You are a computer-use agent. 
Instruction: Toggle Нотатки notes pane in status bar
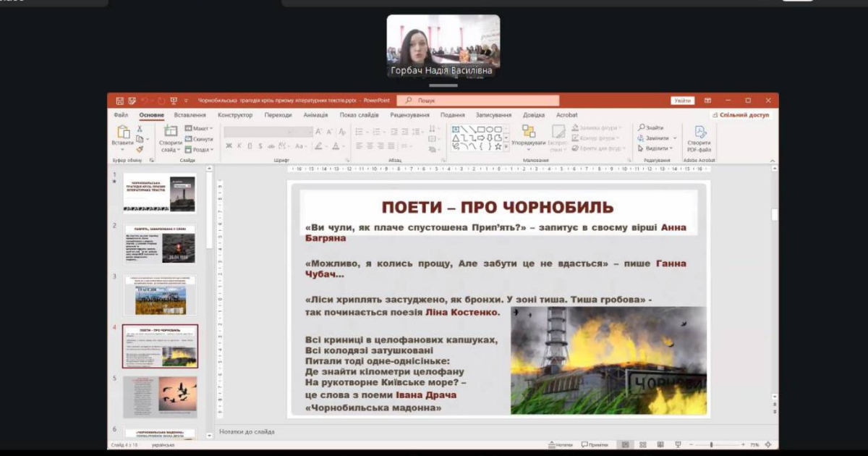pos(560,444)
